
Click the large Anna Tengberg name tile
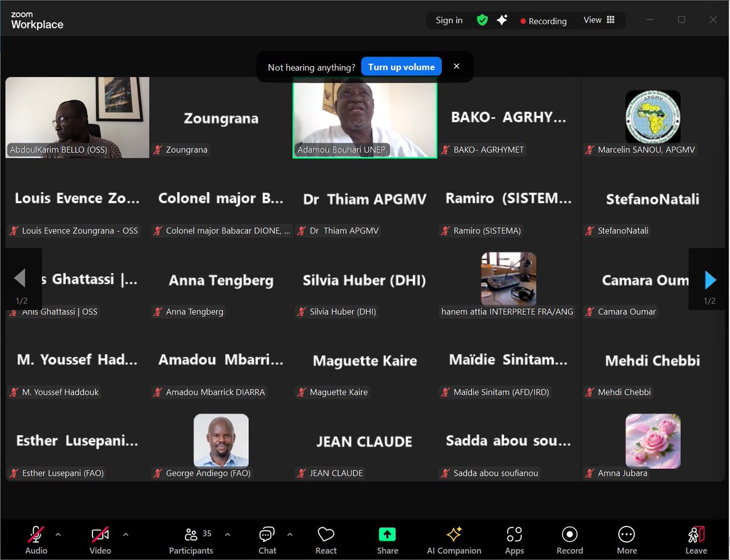221,280
